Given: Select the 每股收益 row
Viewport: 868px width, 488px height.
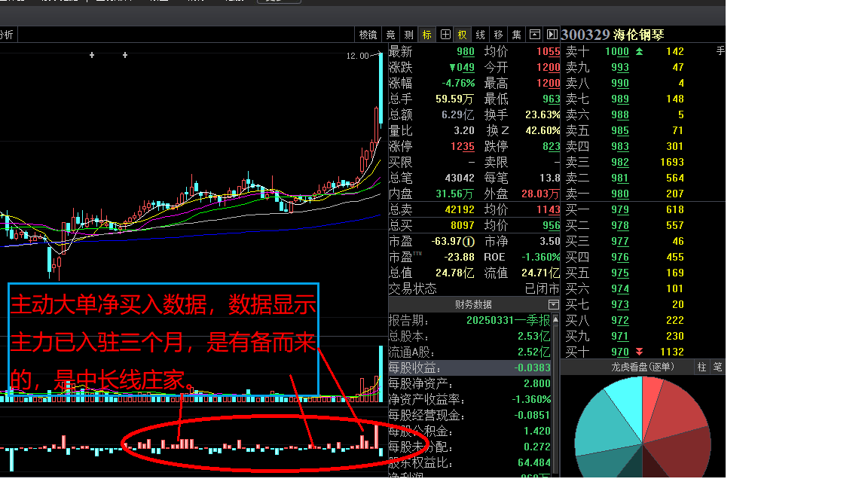Looking at the screenshot, I should 469,368.
